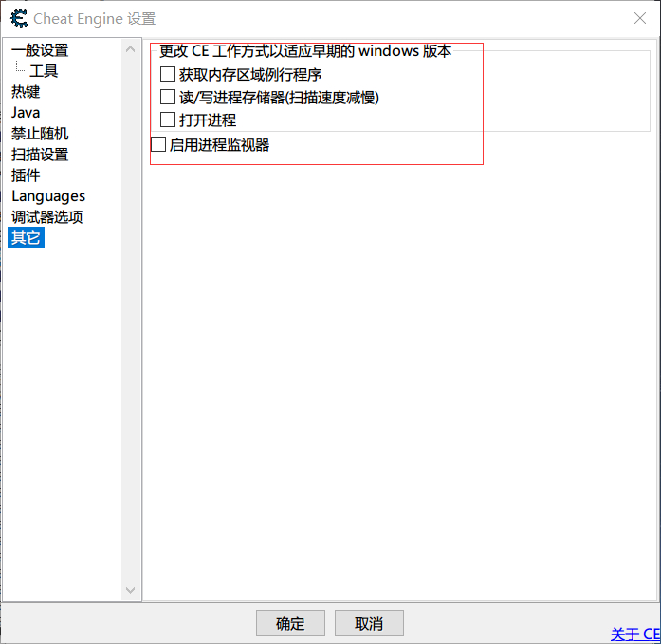Cancel with the 取消 button
This screenshot has height=644, width=661.
click(x=369, y=623)
